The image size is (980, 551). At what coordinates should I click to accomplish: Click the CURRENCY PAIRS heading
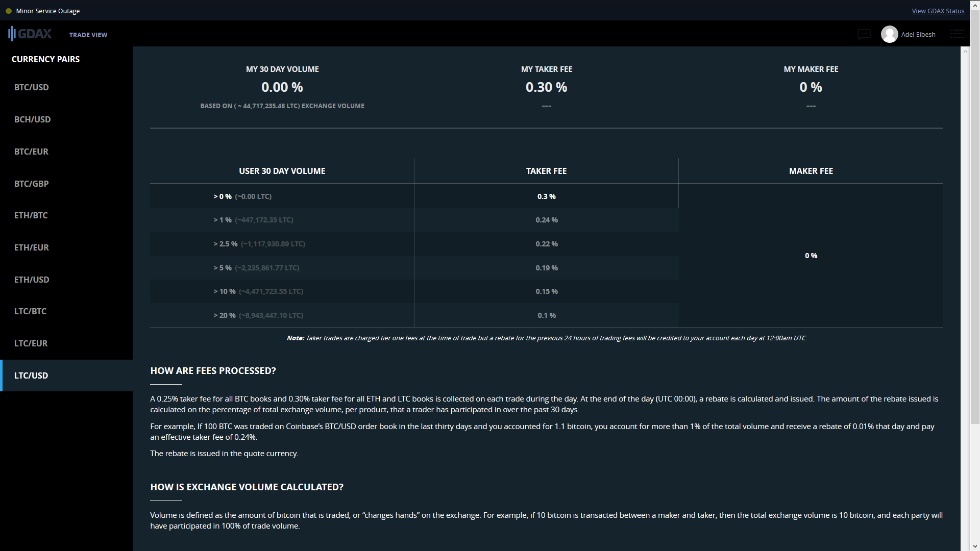point(46,59)
